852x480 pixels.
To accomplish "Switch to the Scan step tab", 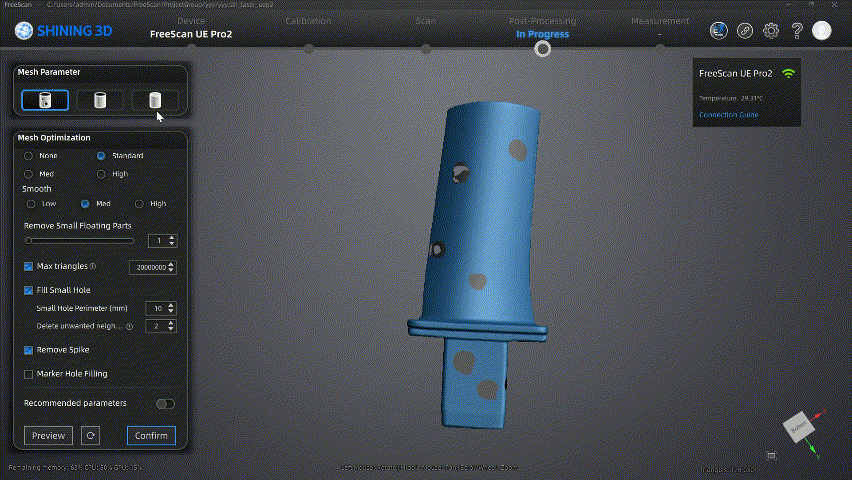I will tap(425, 21).
